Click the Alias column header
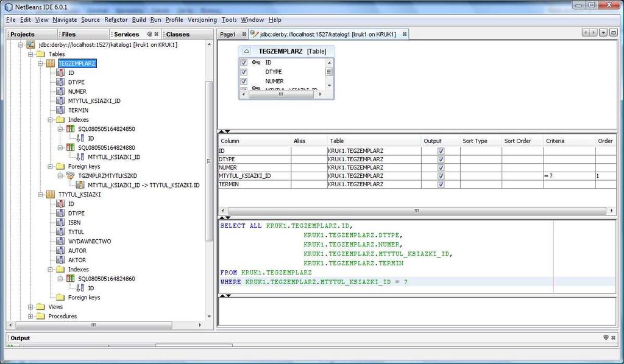This screenshot has height=364, width=624. tap(309, 141)
